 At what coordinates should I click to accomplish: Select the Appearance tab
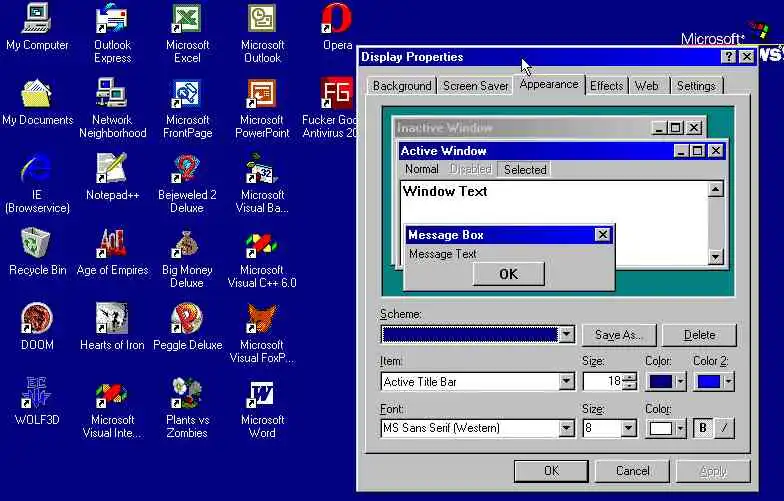(548, 84)
